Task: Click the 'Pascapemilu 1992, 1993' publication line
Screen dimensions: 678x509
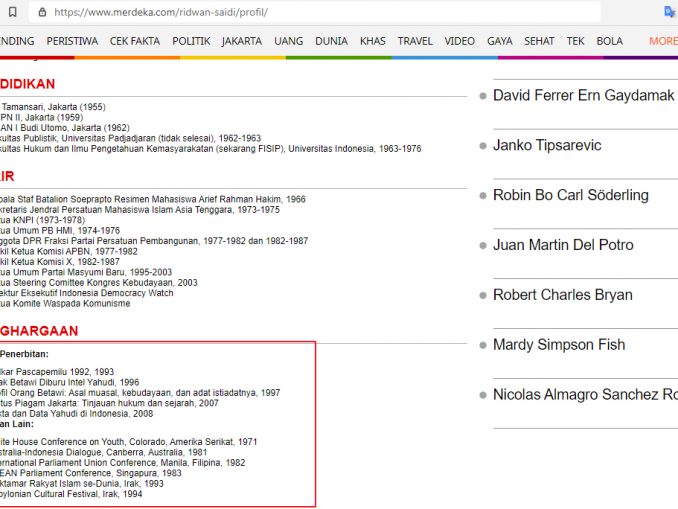Action: [x=57, y=372]
